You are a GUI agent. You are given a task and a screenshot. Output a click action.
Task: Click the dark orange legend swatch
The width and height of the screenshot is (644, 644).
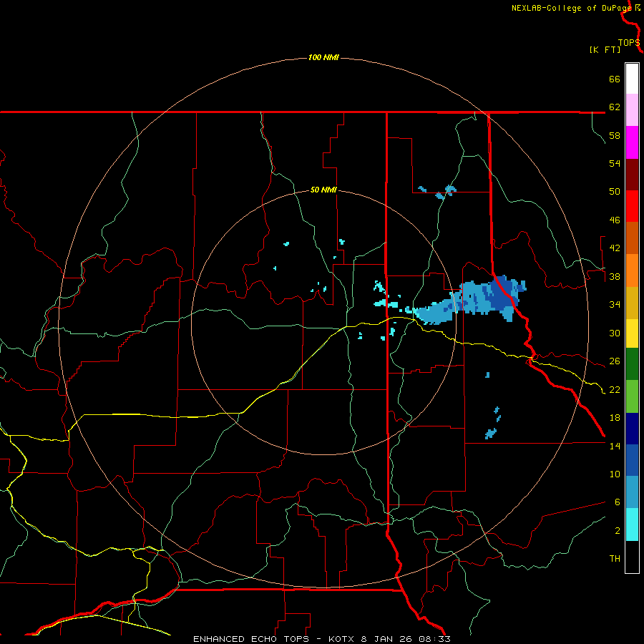coord(632,238)
